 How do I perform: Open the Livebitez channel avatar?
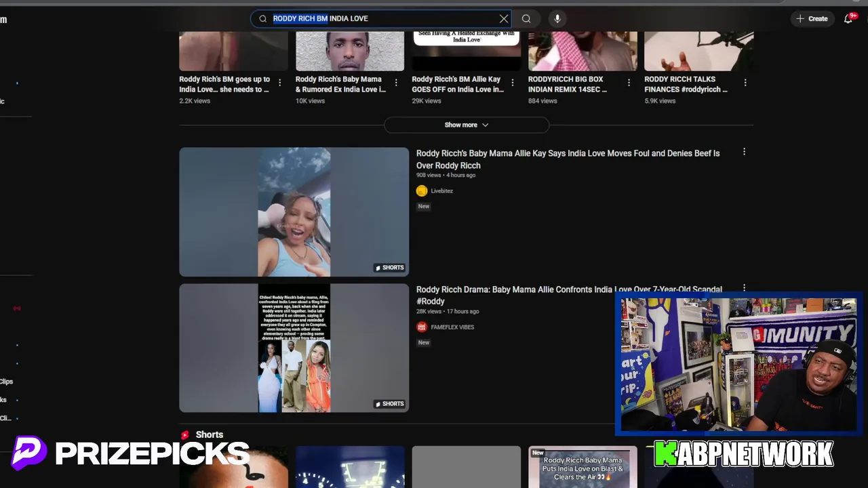pos(422,191)
